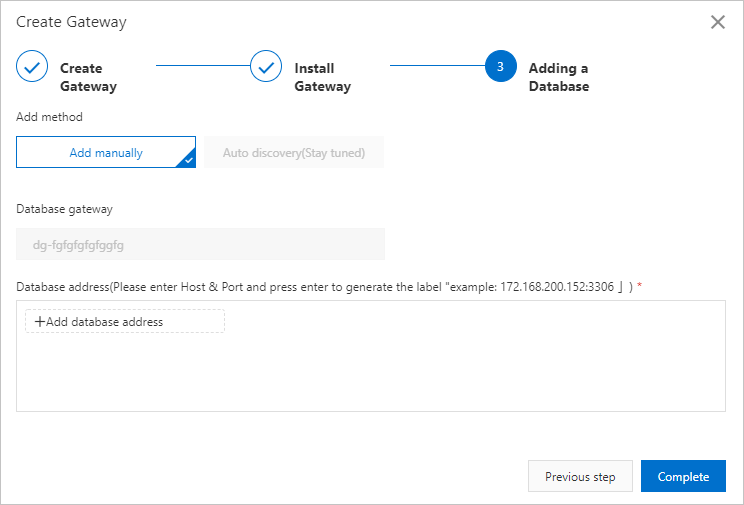
Task: Click the Database address instruction label
Action: click(329, 287)
